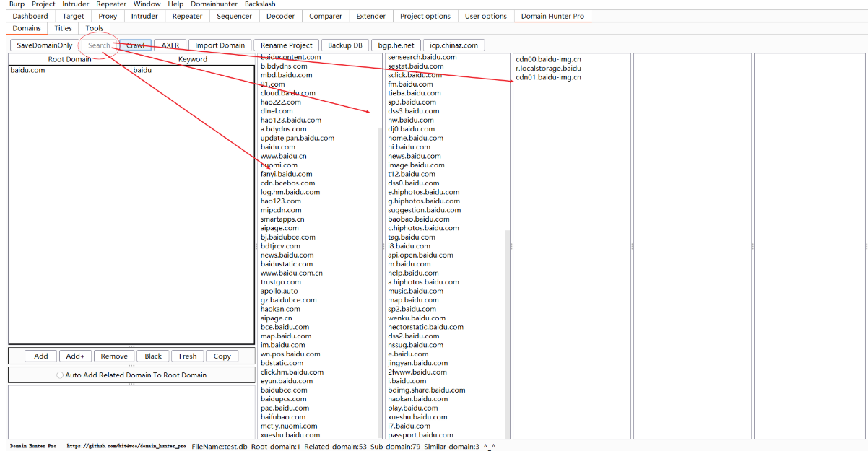Viewport: 868px width, 451px height.
Task: Open the User options tab
Action: [486, 16]
